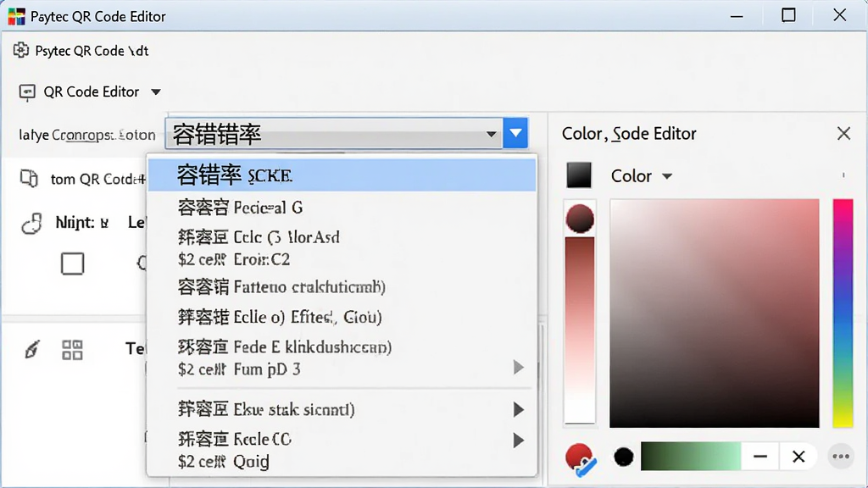Viewport: 868px width, 488px height.
Task: Click the Psytec QR Code \dt label
Action: [92, 51]
